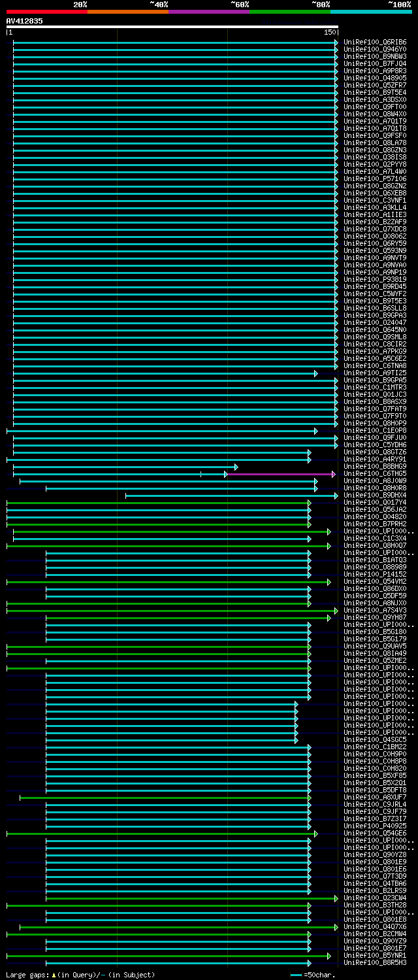Open hit UniRef100_A7S4V3
Viewport: 418px width, 980px height.
375,610
